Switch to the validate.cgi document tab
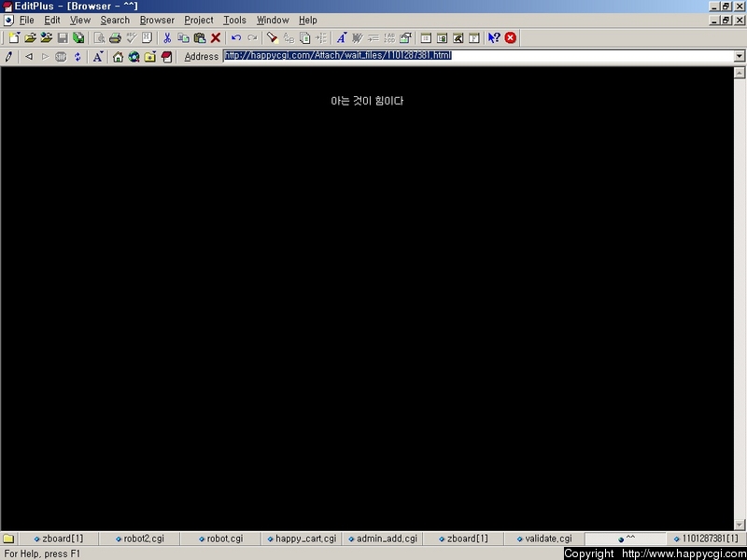 tap(544, 539)
